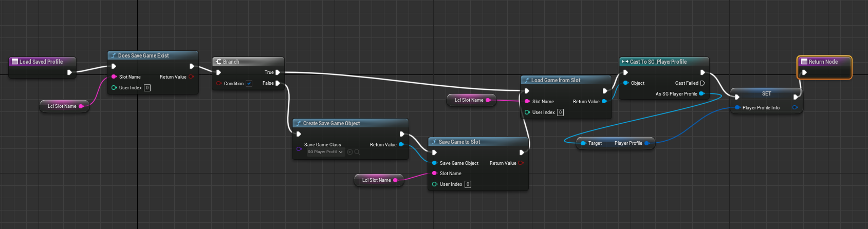The width and height of the screenshot is (868, 229).
Task: Select the Save Game to Slot node title
Action: [x=459, y=142]
